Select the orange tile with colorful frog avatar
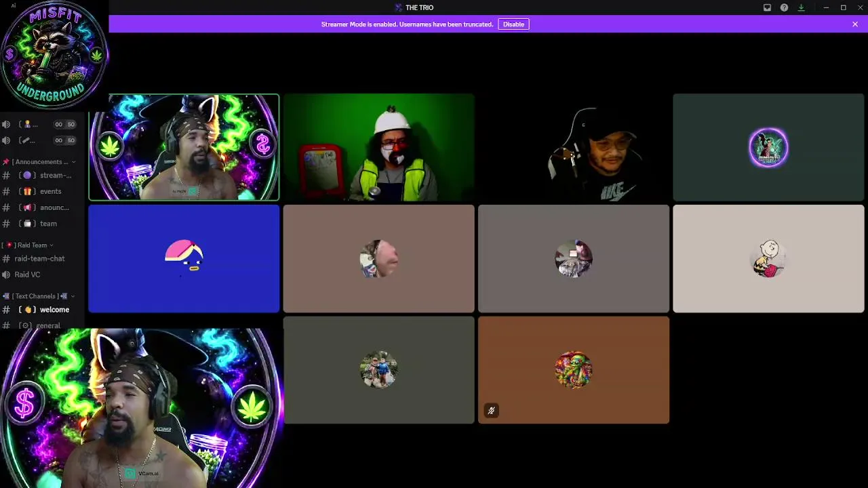 [573, 370]
